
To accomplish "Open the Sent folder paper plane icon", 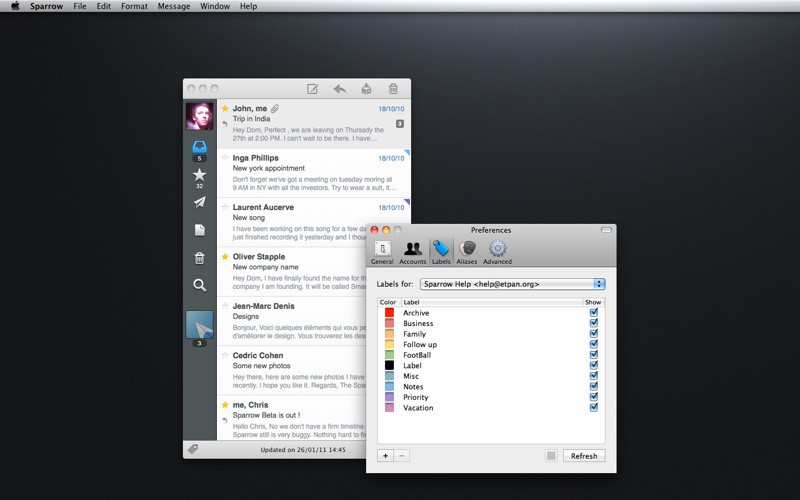I will point(199,202).
